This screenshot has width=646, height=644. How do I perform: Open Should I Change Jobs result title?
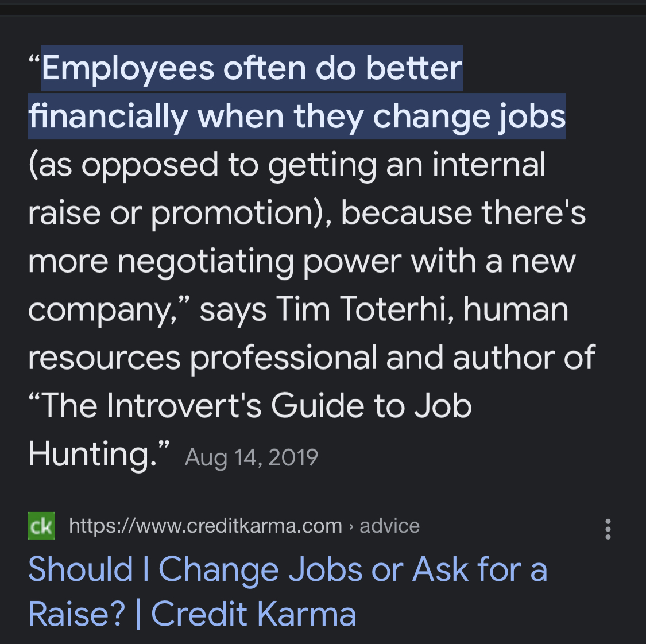pyautogui.click(x=288, y=570)
